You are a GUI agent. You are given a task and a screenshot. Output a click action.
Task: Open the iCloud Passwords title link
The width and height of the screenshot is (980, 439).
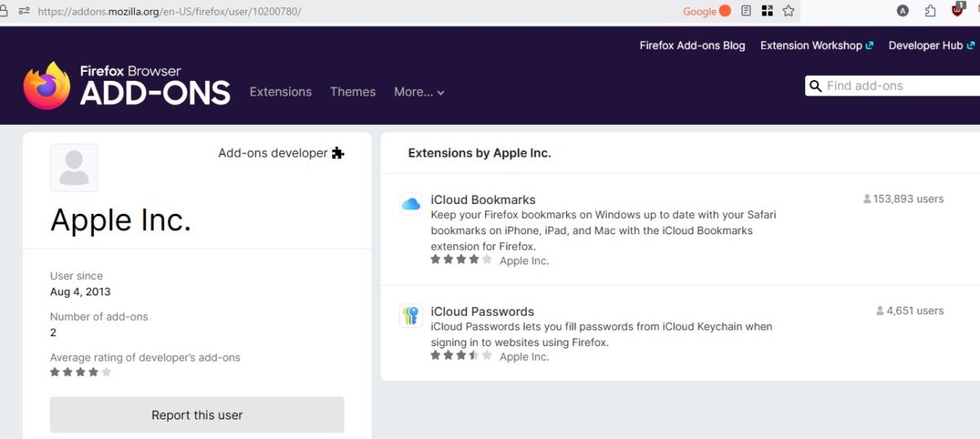tap(482, 312)
